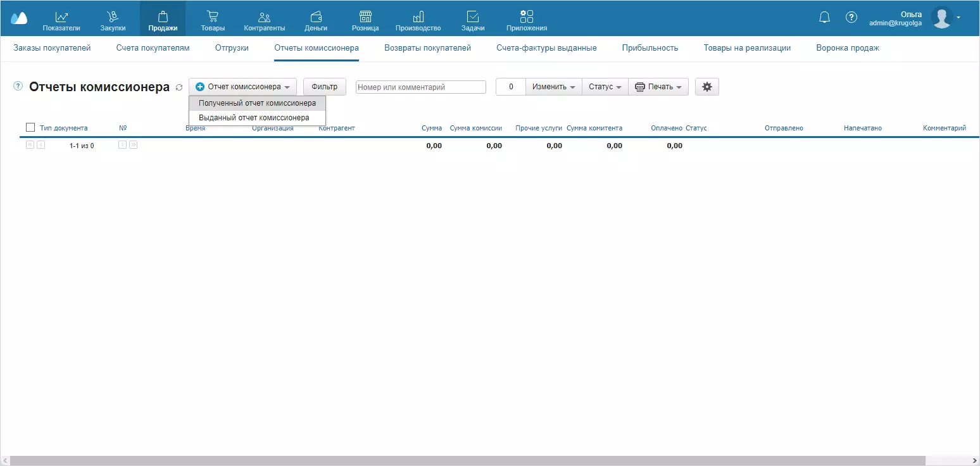Toggle the select-all documents checkbox
Screen dimensions: 980x466
tap(30, 127)
